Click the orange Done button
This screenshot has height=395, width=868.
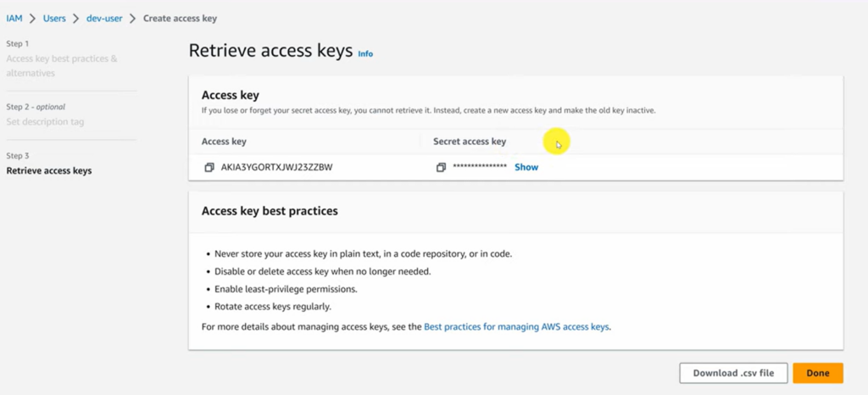(817, 373)
